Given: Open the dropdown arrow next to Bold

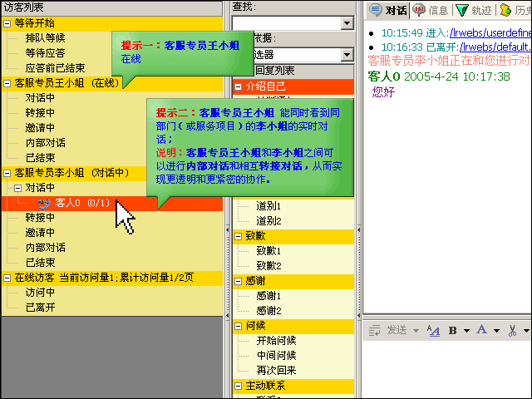Looking at the screenshot, I should (x=466, y=331).
